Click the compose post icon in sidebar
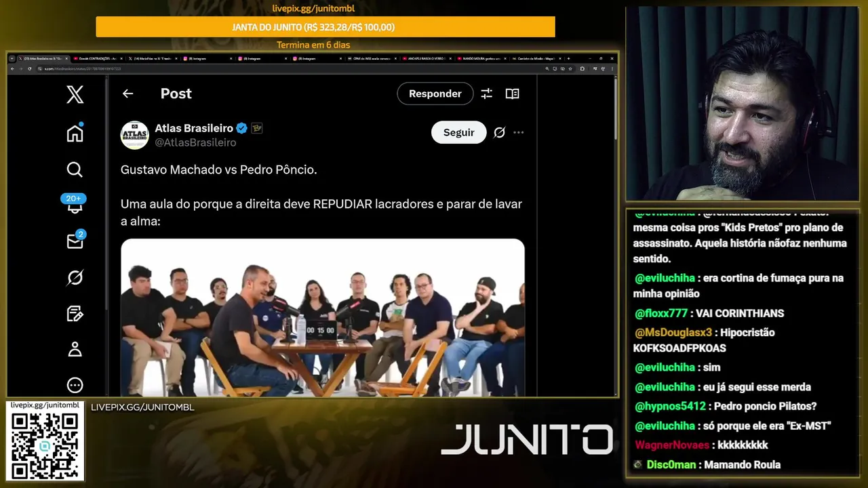The width and height of the screenshot is (868, 488). 75,313
